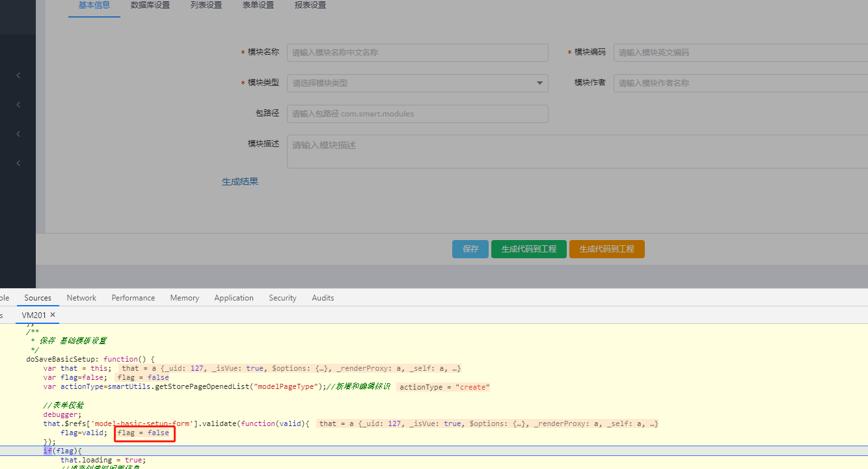Open DevTools Security panel
Image resolution: width=868 pixels, height=469 pixels.
[282, 298]
